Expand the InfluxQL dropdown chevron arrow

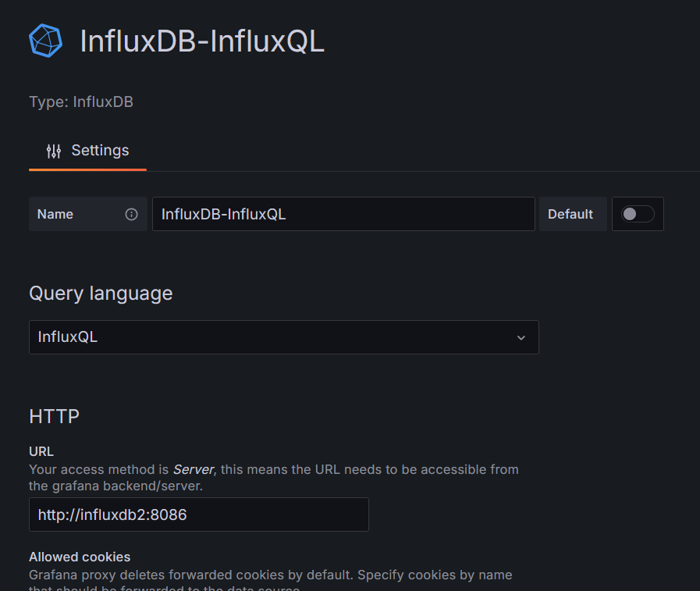click(521, 338)
